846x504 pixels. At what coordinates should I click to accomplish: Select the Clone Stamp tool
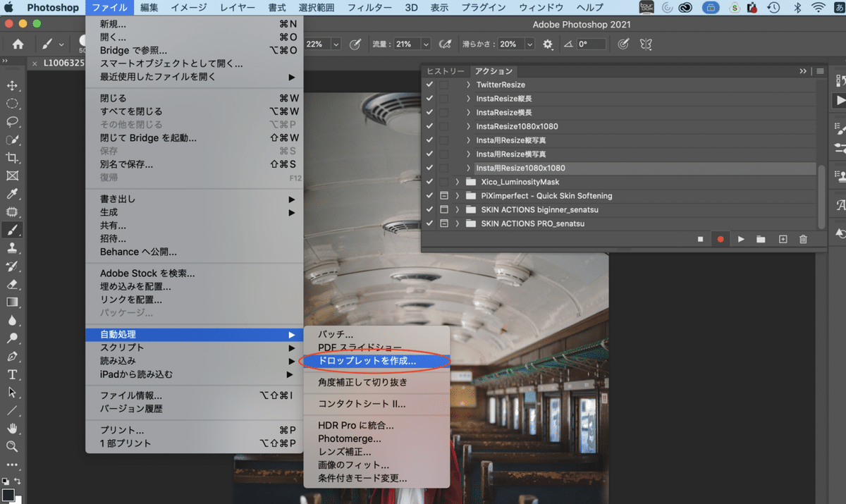12,248
